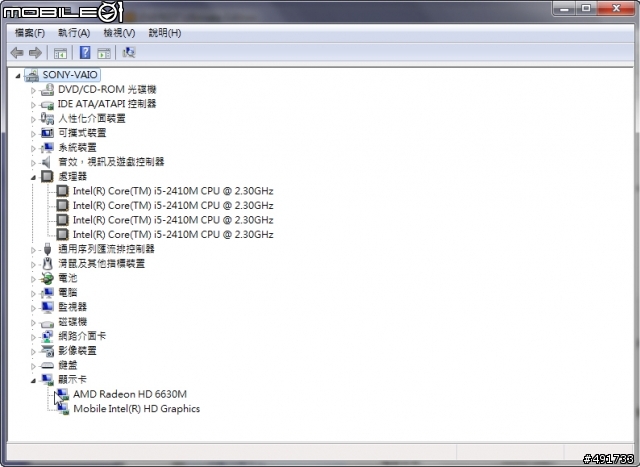Select the 磁碟機 label

tap(73, 322)
